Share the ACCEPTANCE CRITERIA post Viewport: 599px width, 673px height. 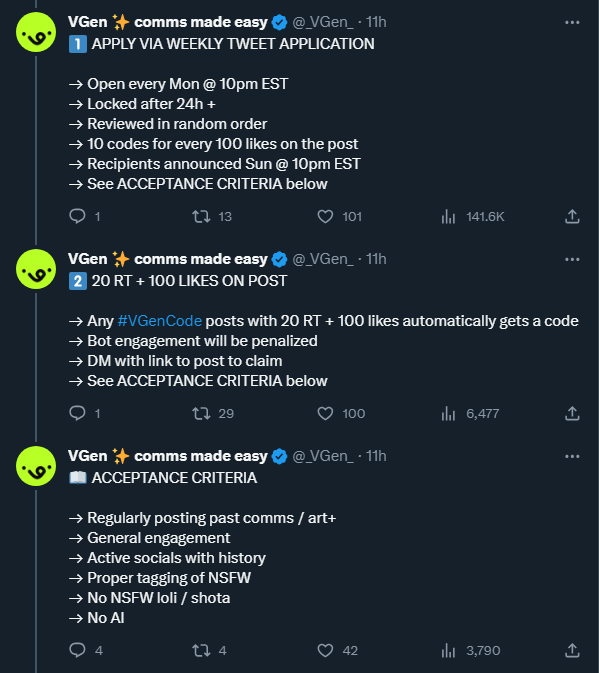pyautogui.click(x=572, y=650)
